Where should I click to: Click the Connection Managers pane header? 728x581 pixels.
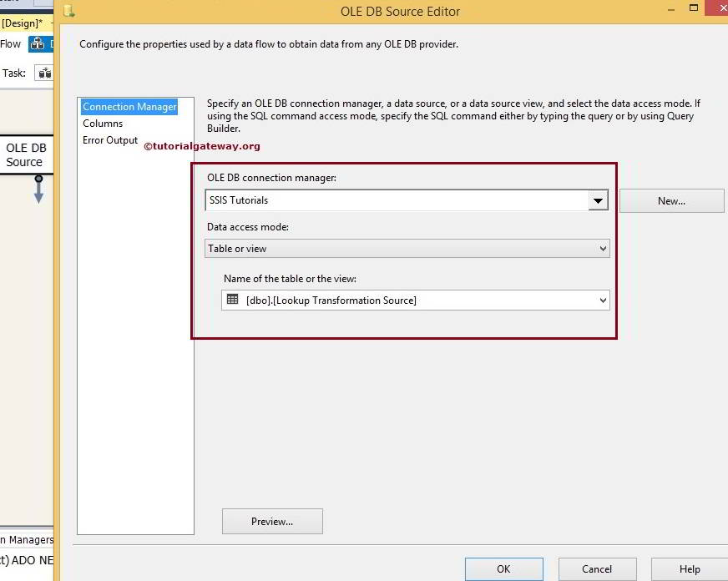[x=25, y=540]
